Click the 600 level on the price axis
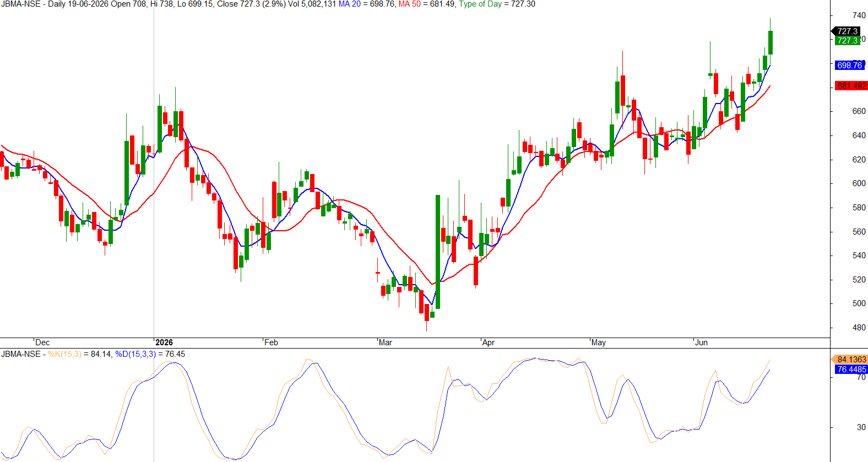Screen dimensions: 868x462 tap(859, 183)
